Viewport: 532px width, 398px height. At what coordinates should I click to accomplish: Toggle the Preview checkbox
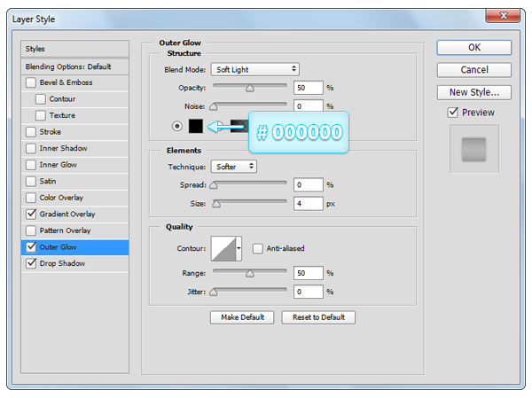point(453,113)
